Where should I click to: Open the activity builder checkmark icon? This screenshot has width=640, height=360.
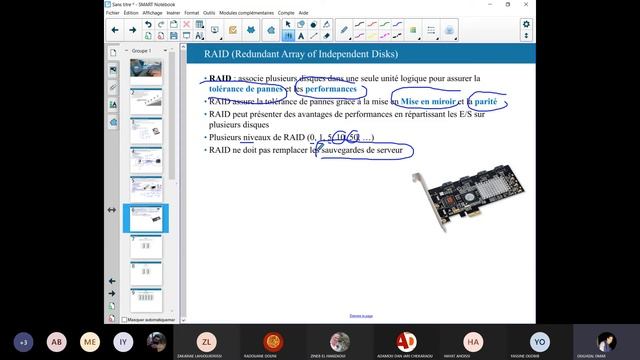[x=233, y=30]
